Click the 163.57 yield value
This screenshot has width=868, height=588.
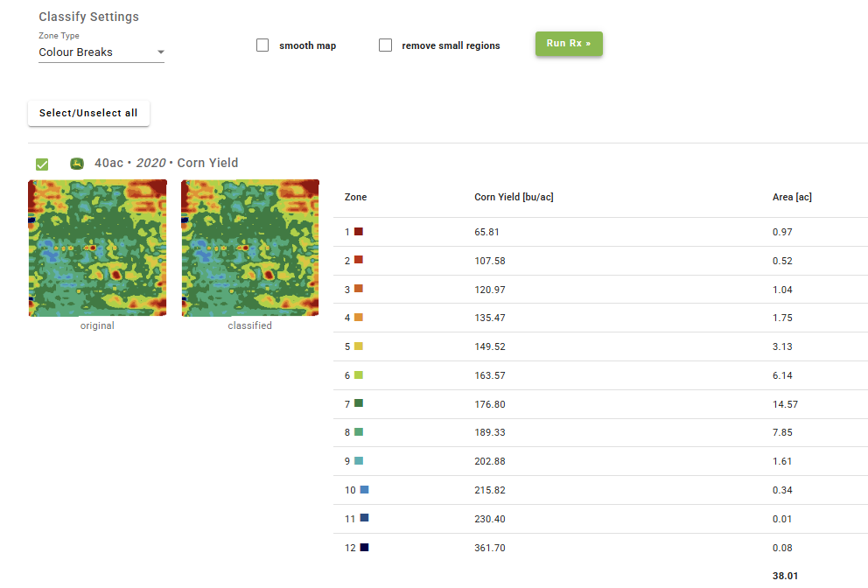(x=490, y=375)
